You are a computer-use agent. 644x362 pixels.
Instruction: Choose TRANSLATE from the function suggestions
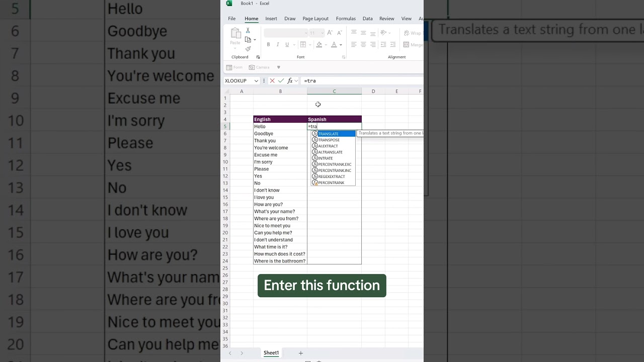(x=333, y=134)
